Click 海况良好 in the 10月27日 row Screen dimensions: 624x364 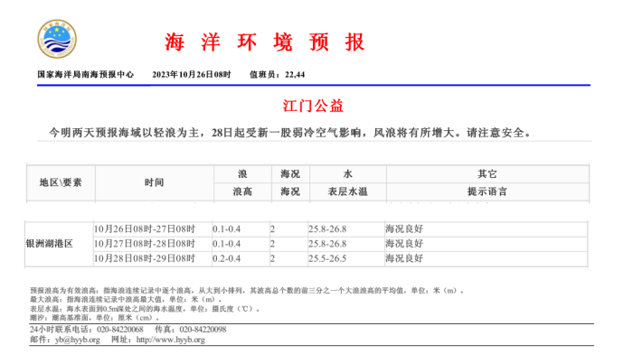pyautogui.click(x=403, y=244)
